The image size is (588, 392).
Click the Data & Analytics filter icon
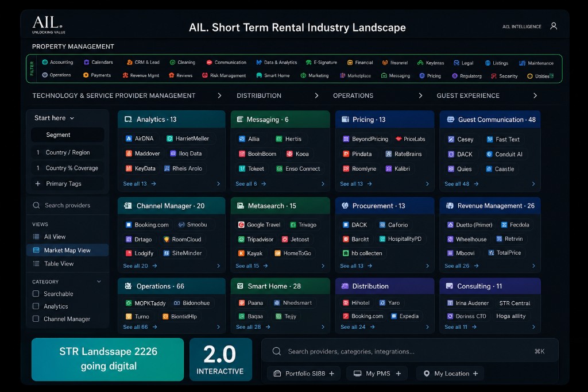pyautogui.click(x=259, y=62)
